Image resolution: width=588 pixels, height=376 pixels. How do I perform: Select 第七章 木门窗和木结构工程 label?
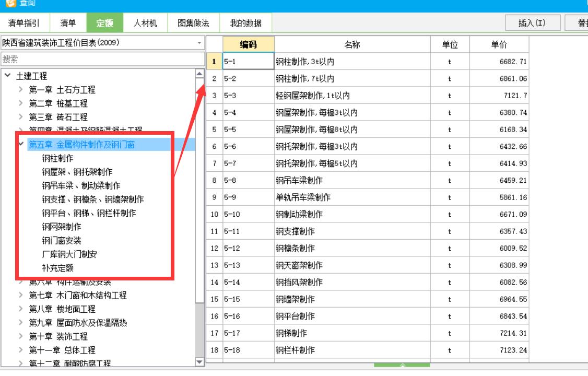click(78, 296)
